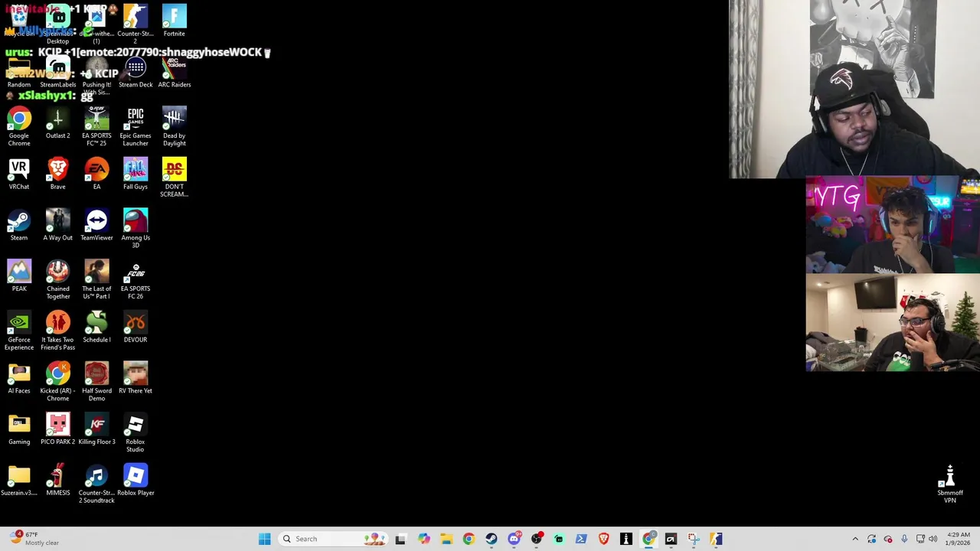Open Task View from the taskbar
Screen dimensions: 980x551
400,539
